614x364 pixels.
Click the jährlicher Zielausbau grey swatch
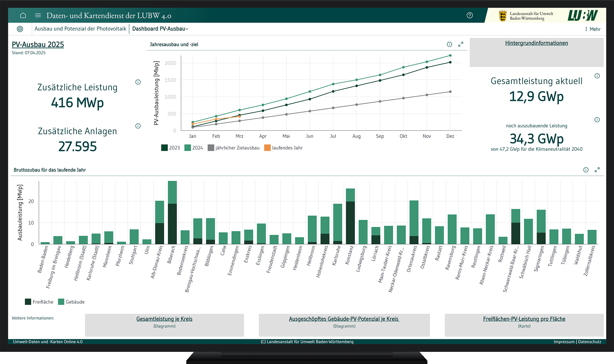click(211, 148)
